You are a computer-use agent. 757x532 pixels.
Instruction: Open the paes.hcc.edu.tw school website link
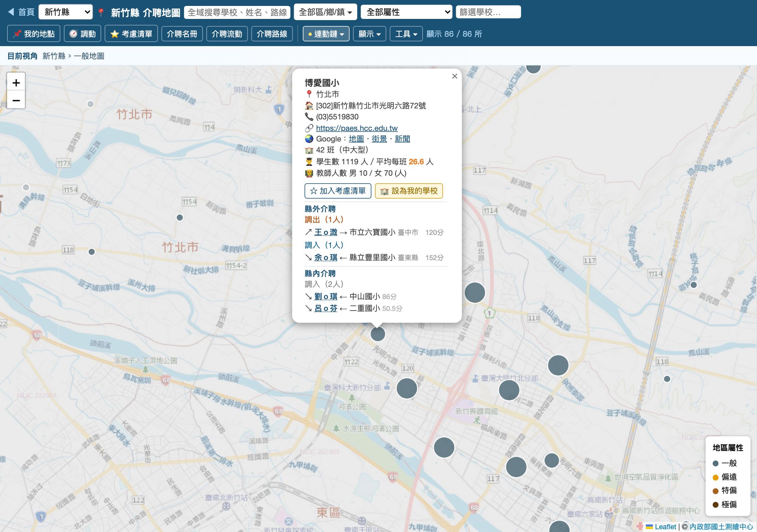357,128
